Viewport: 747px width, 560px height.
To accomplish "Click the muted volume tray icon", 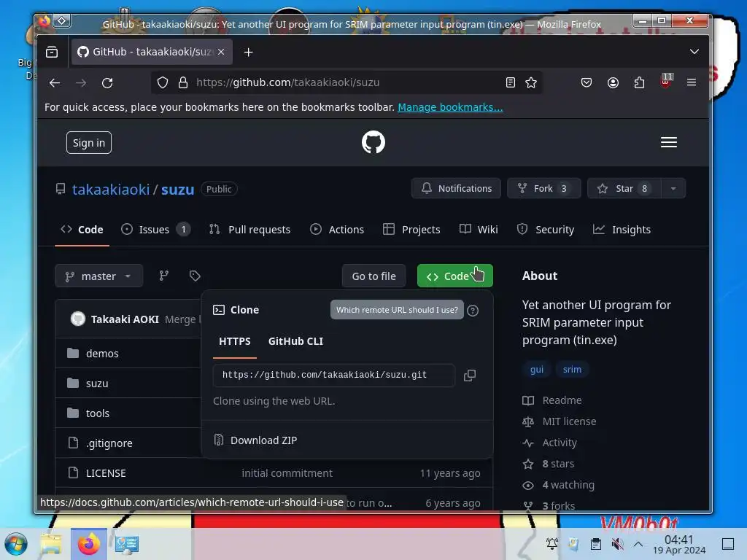I will point(617,544).
